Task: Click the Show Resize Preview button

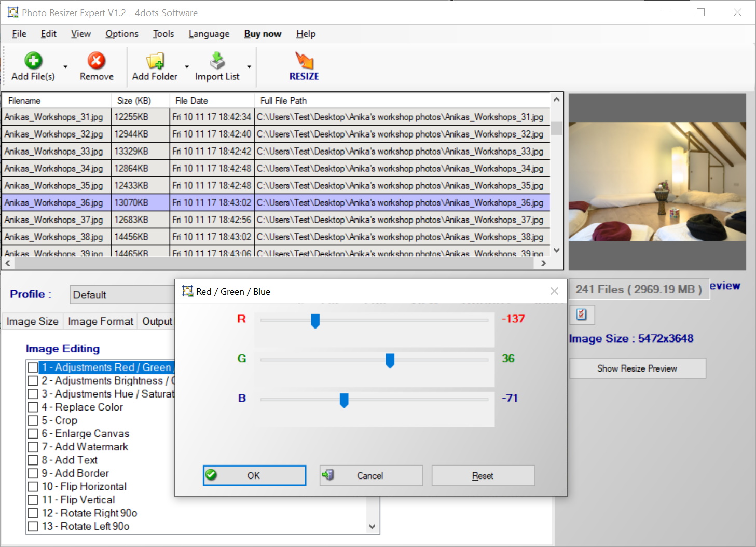Action: (637, 368)
